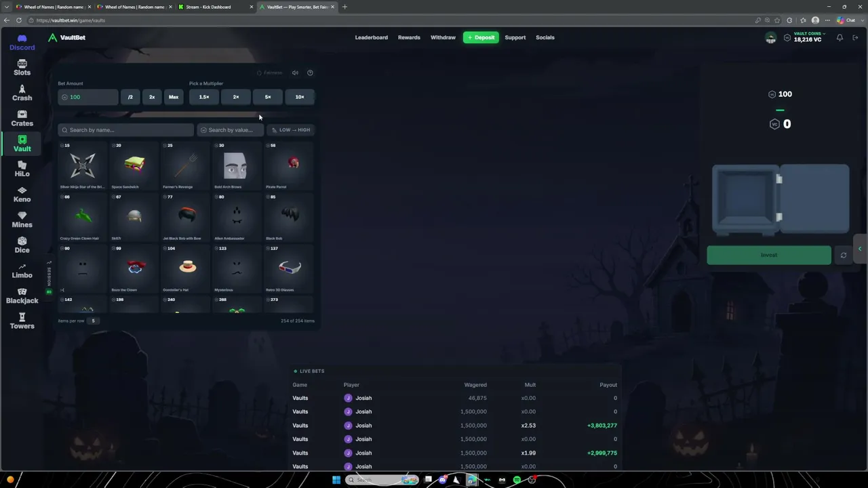Change the items per row value
Screen dimensions: 868x488
(x=94, y=321)
